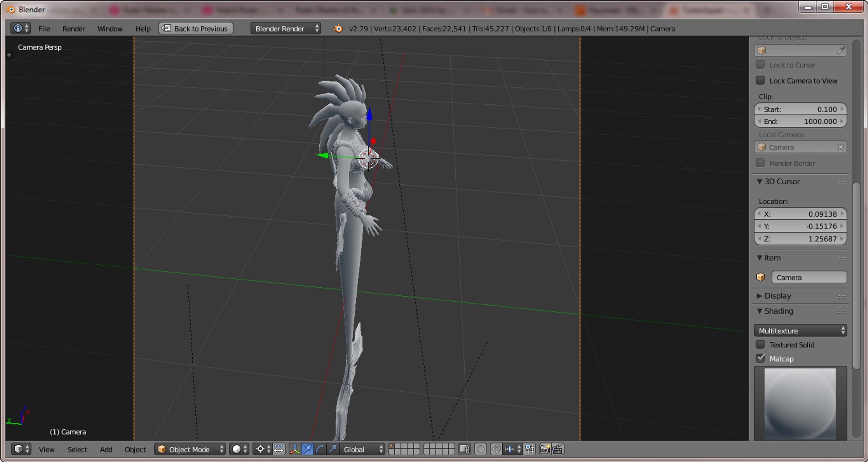This screenshot has width=868, height=462.
Task: Click the OpenGL render image camera icon
Action: [545, 449]
